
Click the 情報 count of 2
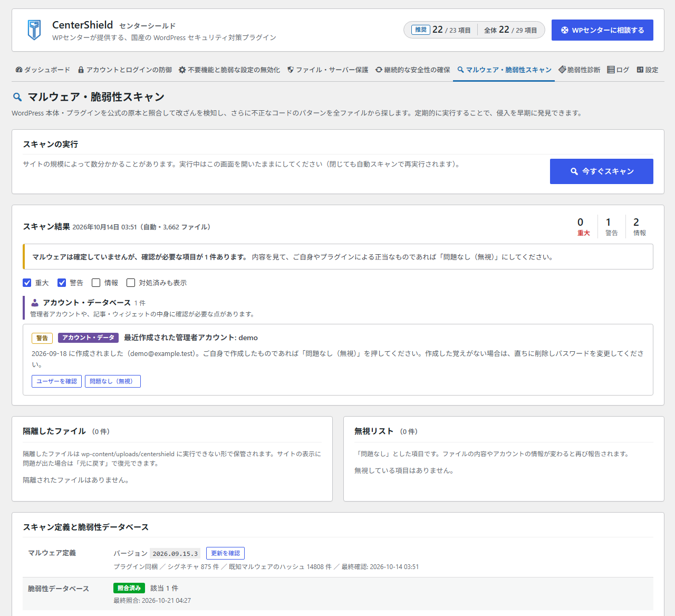tap(639, 227)
